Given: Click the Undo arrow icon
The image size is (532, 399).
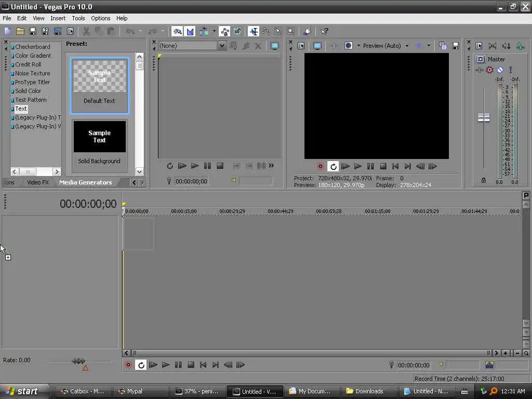Looking at the screenshot, I should click(130, 32).
